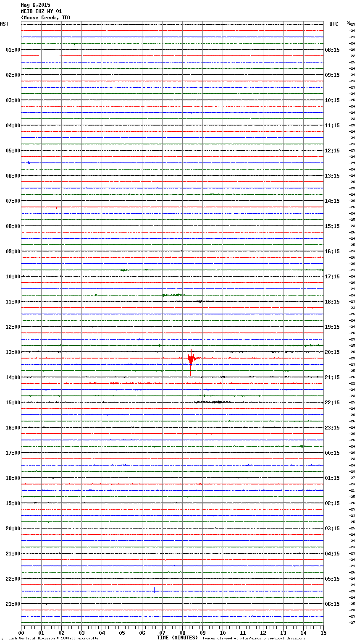Click the 15 minute tick label on bottom axis
This screenshot has height=644, width=357.
tap(323, 633)
